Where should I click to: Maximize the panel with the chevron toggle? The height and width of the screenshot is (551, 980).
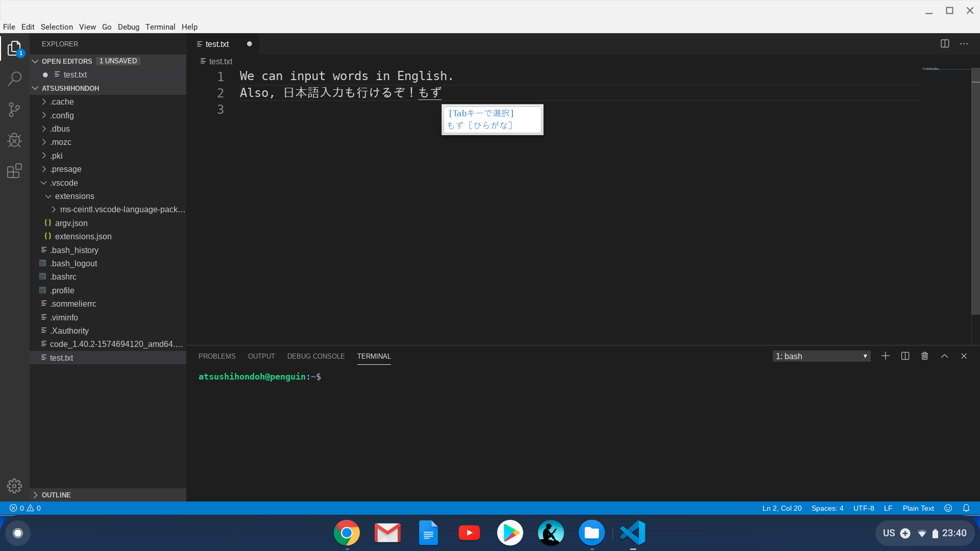(945, 356)
